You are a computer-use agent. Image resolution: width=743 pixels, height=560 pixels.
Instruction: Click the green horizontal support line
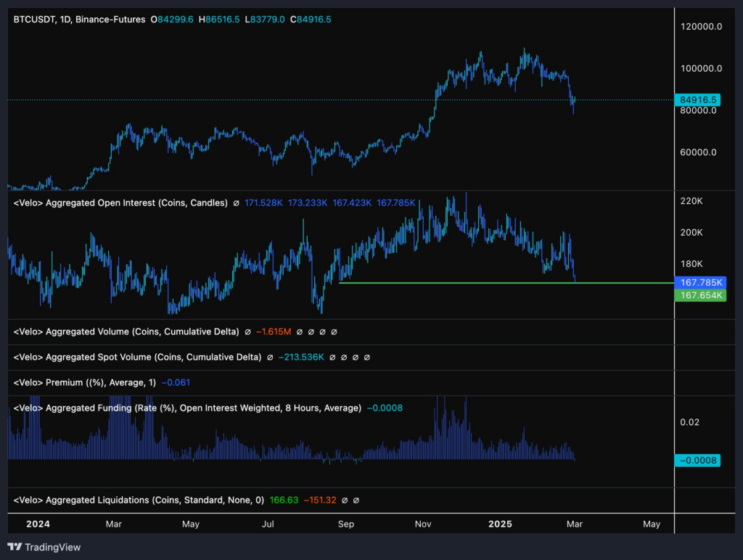click(x=506, y=283)
